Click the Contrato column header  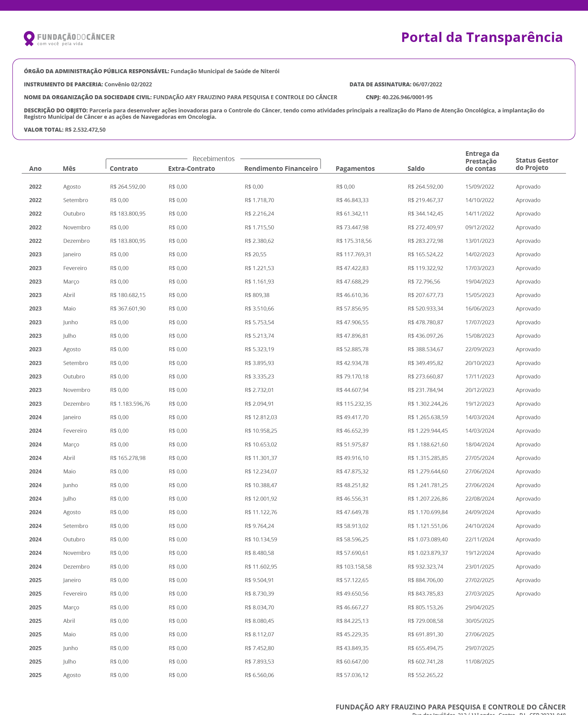click(124, 168)
